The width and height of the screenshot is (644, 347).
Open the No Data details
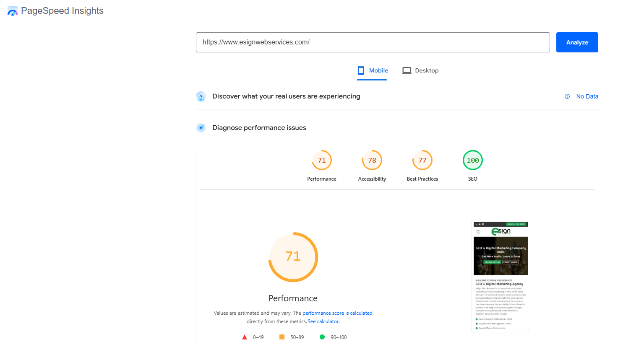[x=587, y=96]
